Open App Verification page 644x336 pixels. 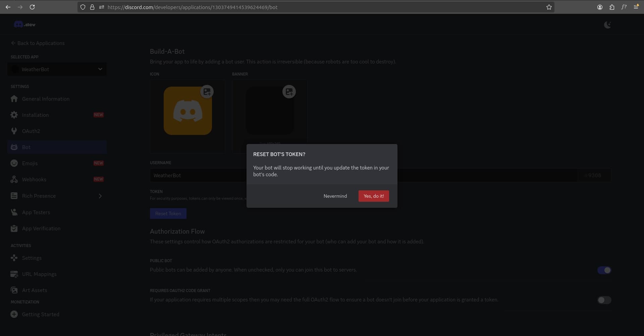click(x=57, y=228)
